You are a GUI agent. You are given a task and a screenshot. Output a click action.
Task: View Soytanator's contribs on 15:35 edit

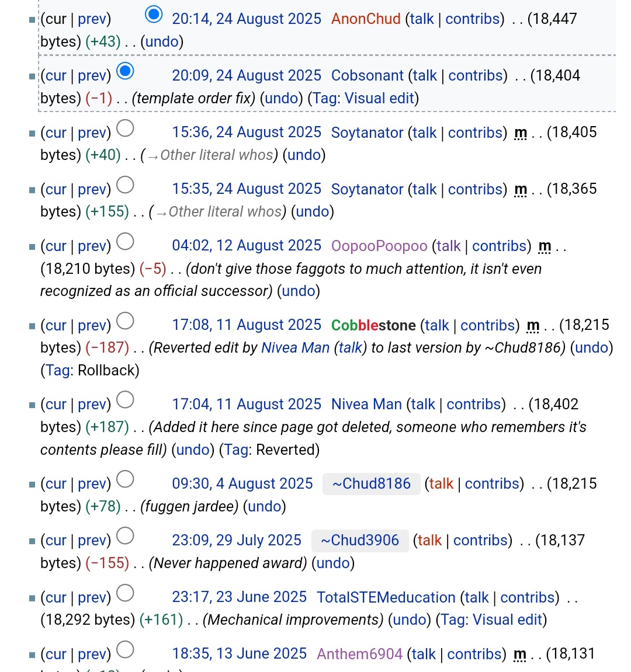click(475, 189)
